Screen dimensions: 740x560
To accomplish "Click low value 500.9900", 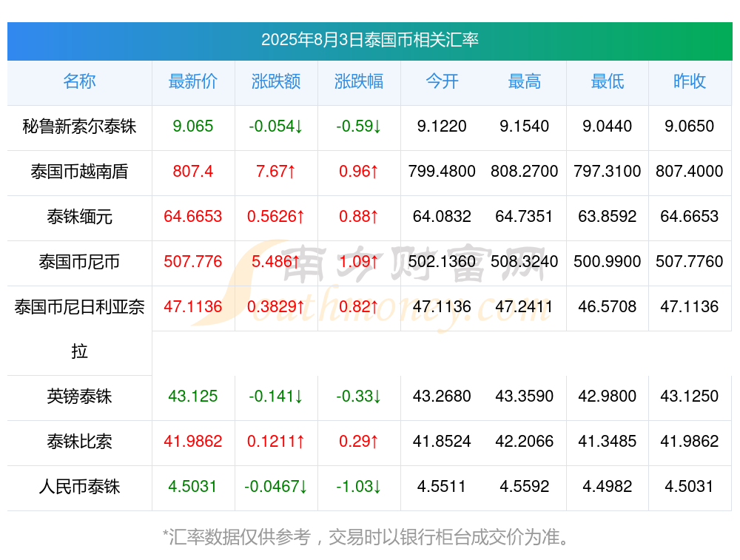I will [608, 261].
